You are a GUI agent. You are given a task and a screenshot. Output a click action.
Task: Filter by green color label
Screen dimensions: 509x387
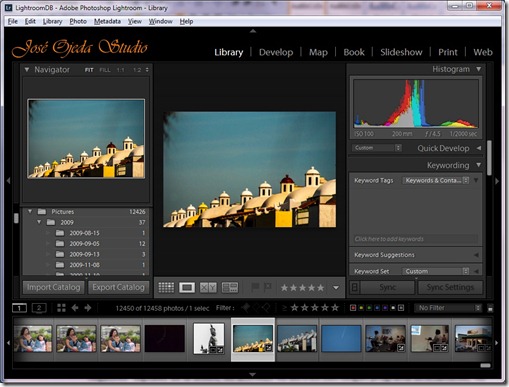tap(369, 308)
